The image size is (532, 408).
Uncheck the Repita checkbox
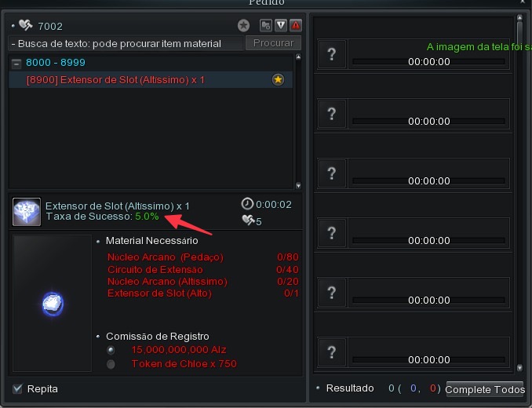pos(17,388)
